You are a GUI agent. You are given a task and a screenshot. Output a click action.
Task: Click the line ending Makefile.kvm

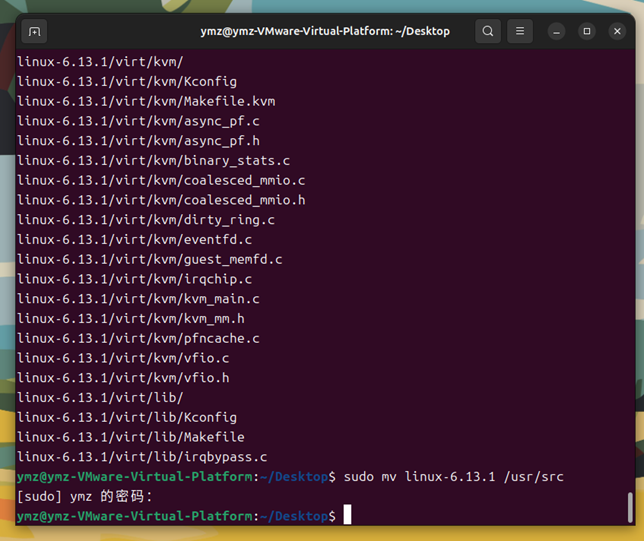click(x=146, y=101)
